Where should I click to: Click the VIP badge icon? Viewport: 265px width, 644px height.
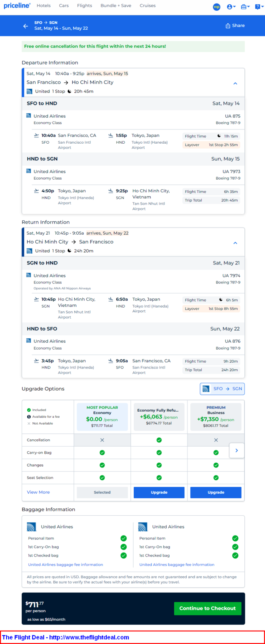(216, 7)
